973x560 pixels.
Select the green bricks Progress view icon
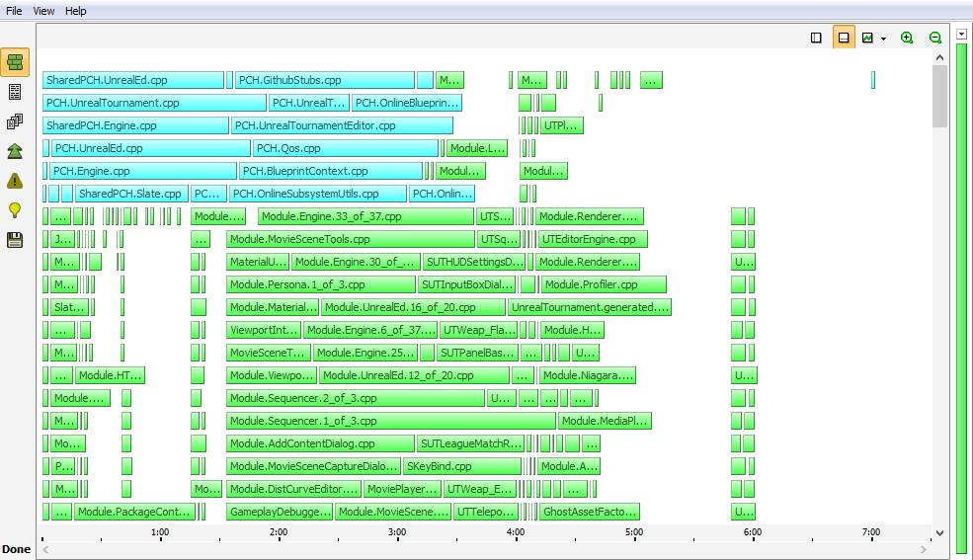click(x=15, y=62)
